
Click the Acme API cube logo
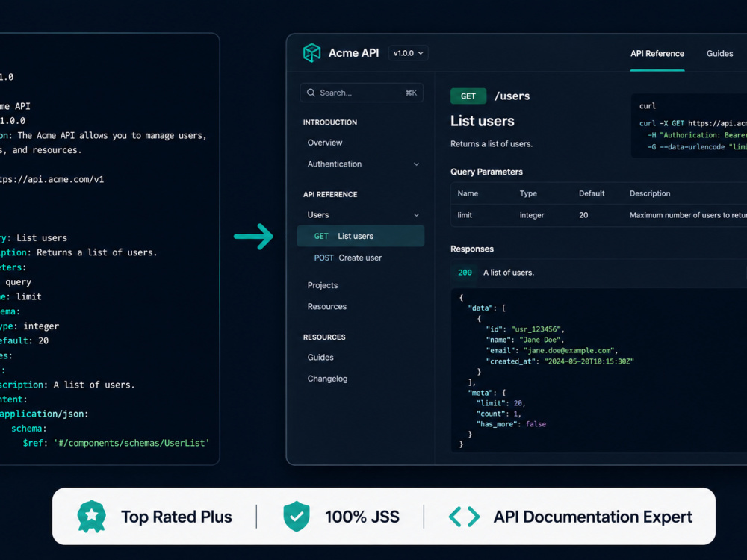[x=312, y=53]
